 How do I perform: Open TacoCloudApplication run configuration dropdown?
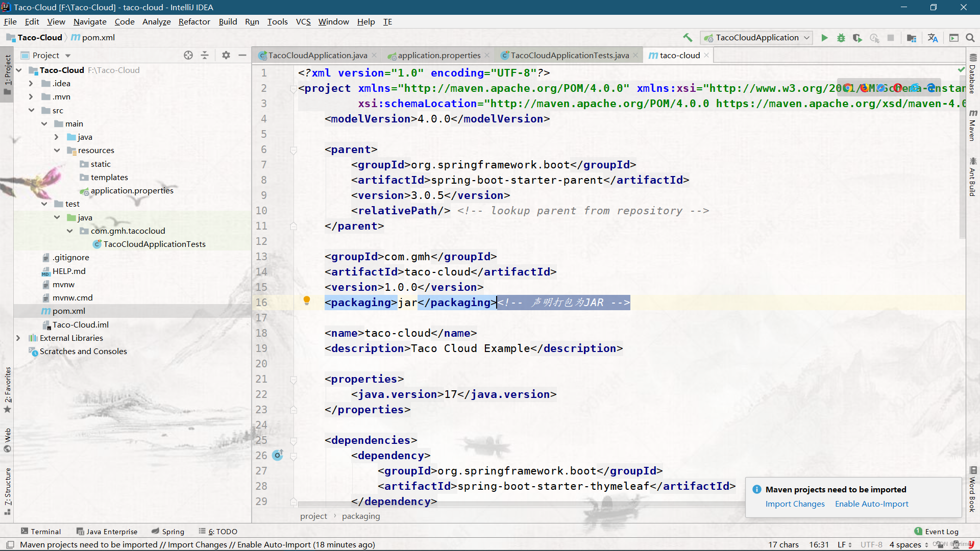[x=756, y=38]
